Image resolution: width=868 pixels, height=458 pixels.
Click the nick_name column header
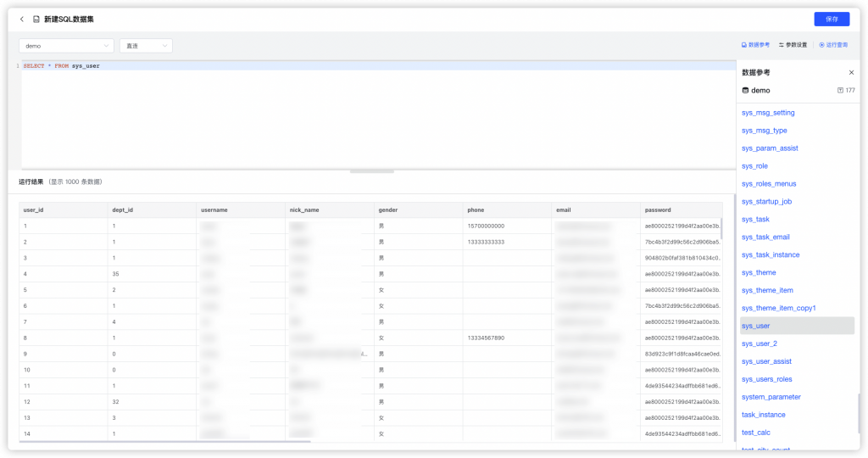coord(330,209)
